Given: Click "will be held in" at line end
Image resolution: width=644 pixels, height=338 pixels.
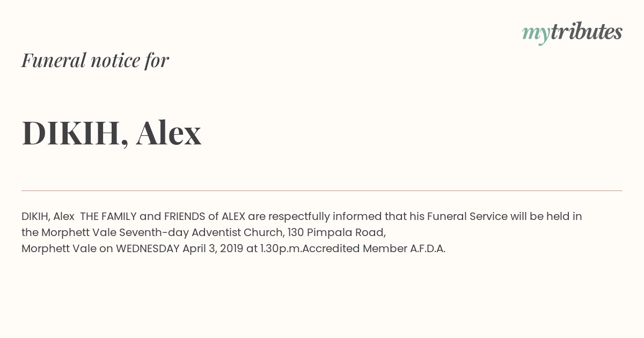Looking at the screenshot, I should tap(546, 217).
